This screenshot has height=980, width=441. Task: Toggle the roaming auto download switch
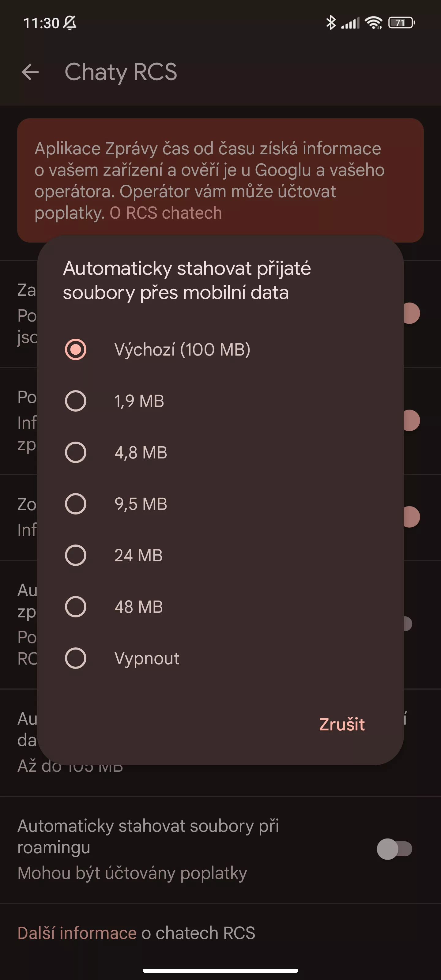394,849
